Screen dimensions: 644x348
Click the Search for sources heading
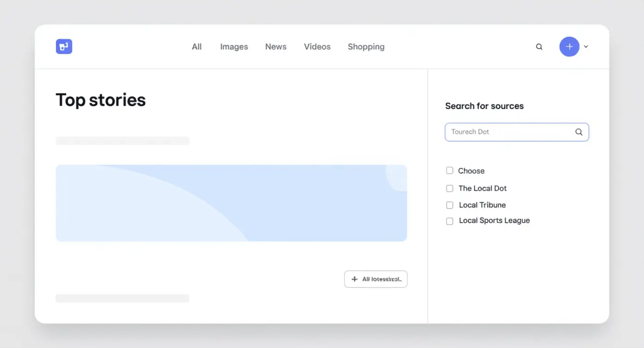[485, 106]
